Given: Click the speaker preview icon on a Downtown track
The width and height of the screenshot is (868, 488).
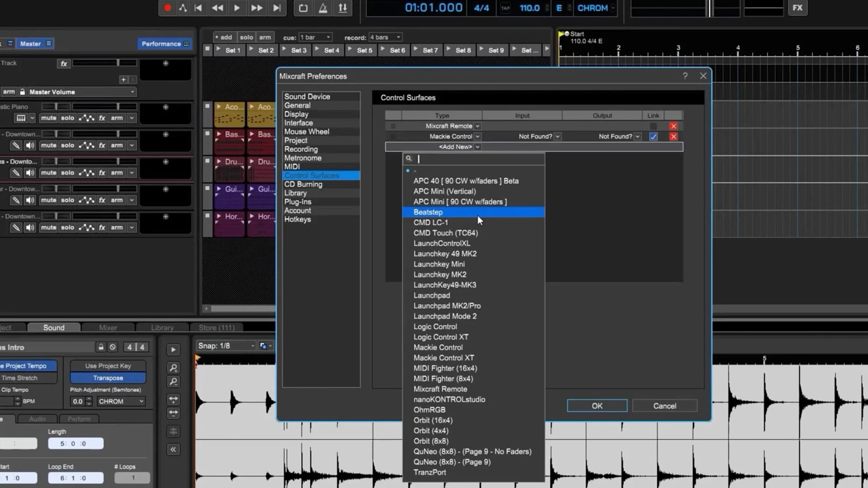Looking at the screenshot, I should click(30, 145).
